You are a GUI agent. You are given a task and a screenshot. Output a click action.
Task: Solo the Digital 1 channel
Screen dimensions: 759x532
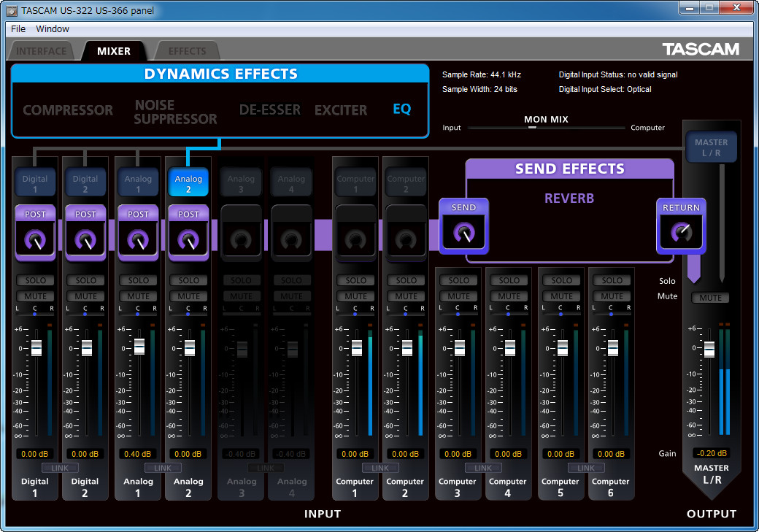(x=35, y=280)
